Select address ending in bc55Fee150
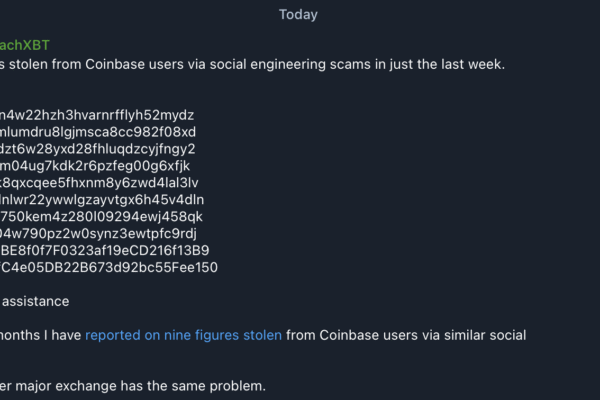This screenshot has width=600, height=400. pos(109,267)
